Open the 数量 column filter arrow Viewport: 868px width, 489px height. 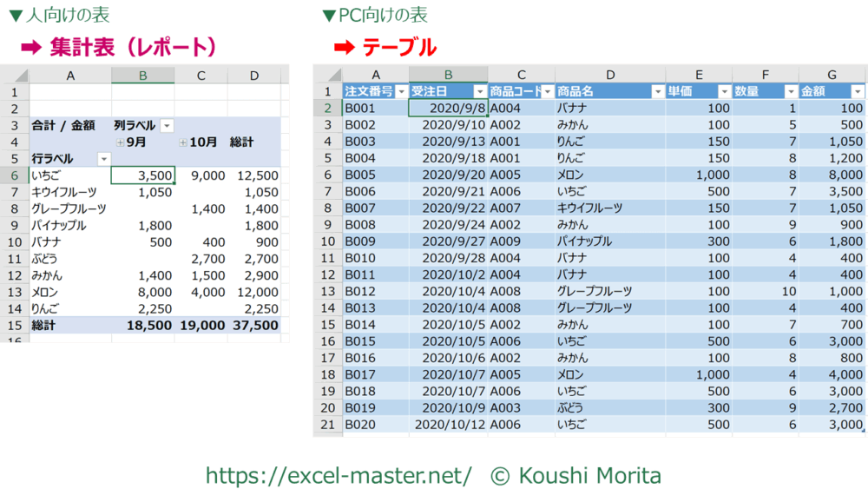pos(791,92)
